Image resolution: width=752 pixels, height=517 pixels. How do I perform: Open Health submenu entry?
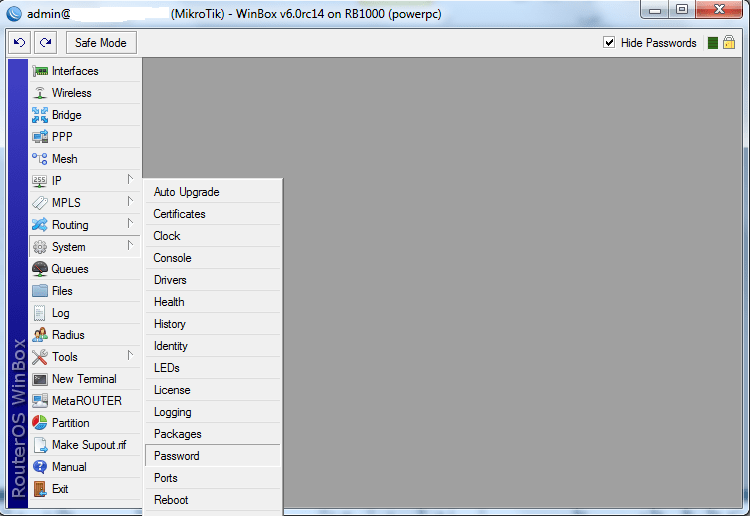pyautogui.click(x=213, y=302)
